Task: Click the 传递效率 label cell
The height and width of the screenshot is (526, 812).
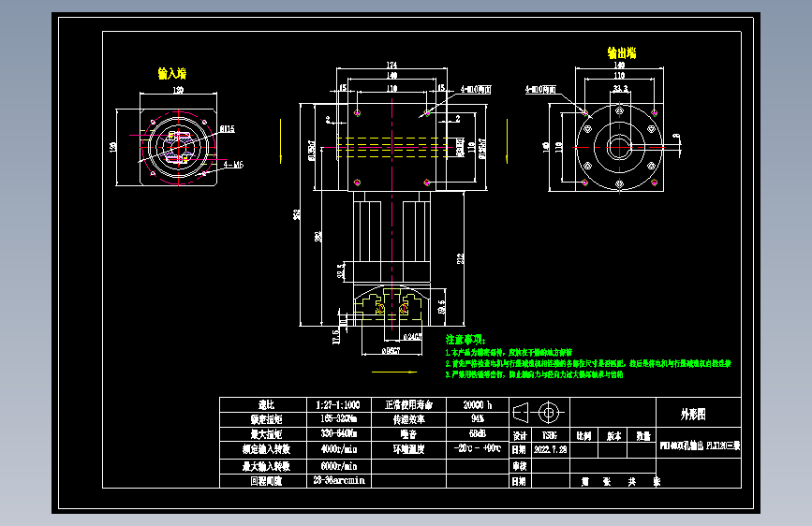Action: coord(408,418)
